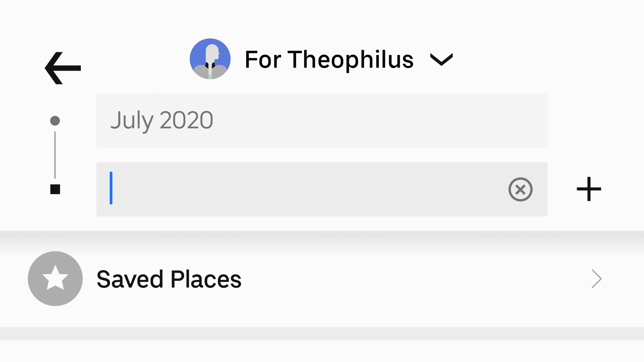Image resolution: width=644 pixels, height=362 pixels.
Task: Open the profile avatar for Theophilus
Action: pos(210,59)
